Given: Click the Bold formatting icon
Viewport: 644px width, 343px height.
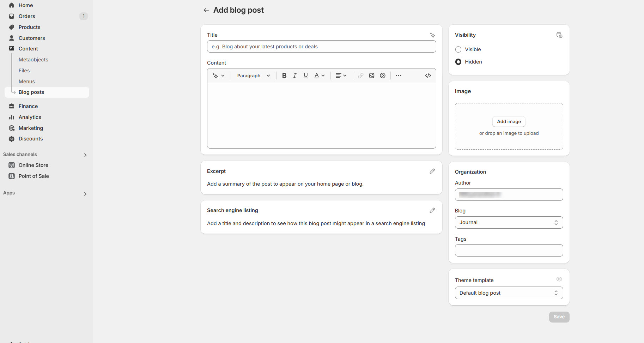Looking at the screenshot, I should pyautogui.click(x=284, y=76).
